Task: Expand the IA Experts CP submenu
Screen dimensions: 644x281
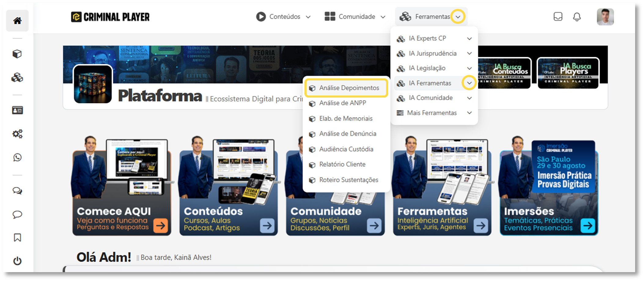Action: point(469,39)
